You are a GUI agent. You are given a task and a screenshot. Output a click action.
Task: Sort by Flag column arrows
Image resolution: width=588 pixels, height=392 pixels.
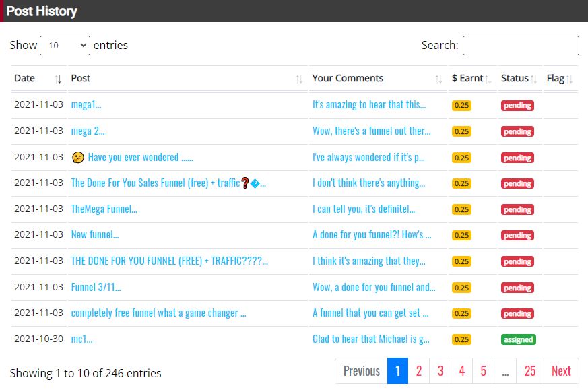point(569,79)
